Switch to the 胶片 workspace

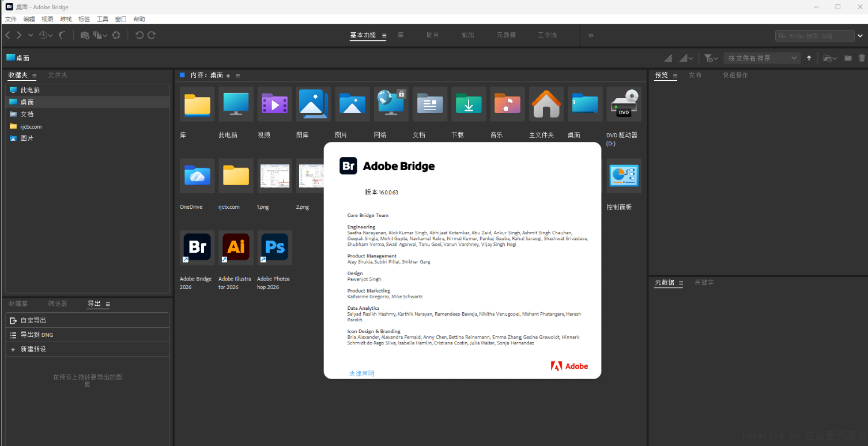[432, 35]
